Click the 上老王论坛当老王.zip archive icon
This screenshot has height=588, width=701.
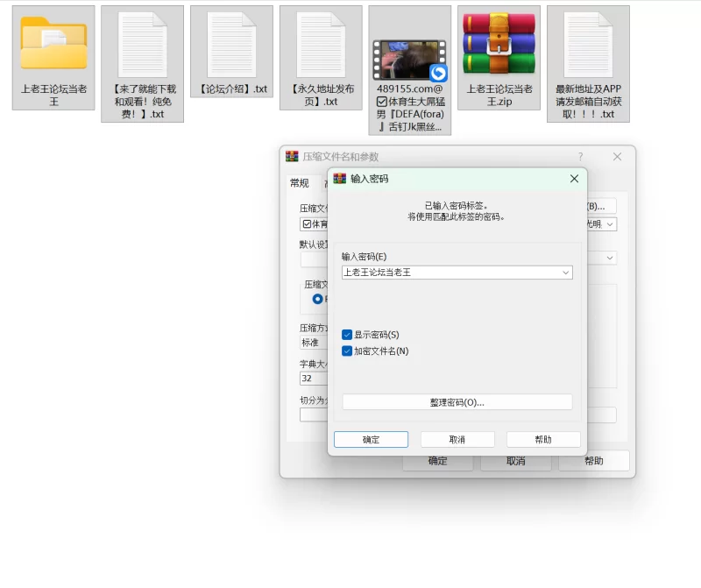[499, 45]
